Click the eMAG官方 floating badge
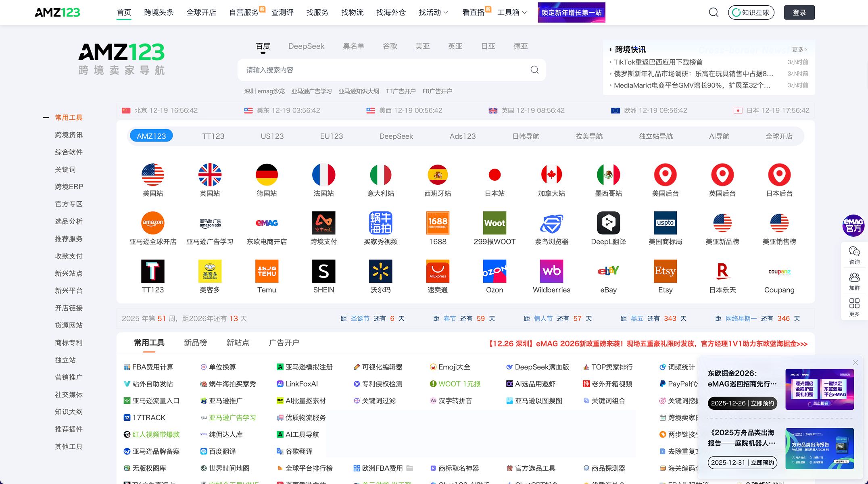868x484 pixels. tap(853, 225)
